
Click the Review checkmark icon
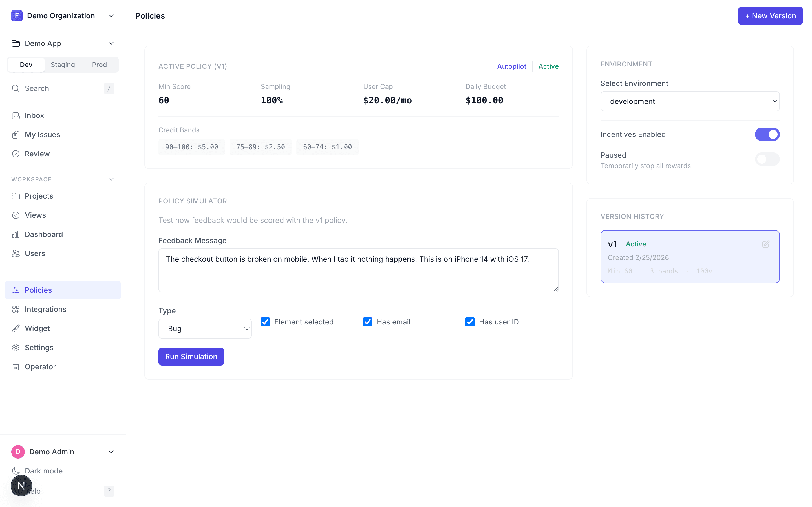(16, 154)
